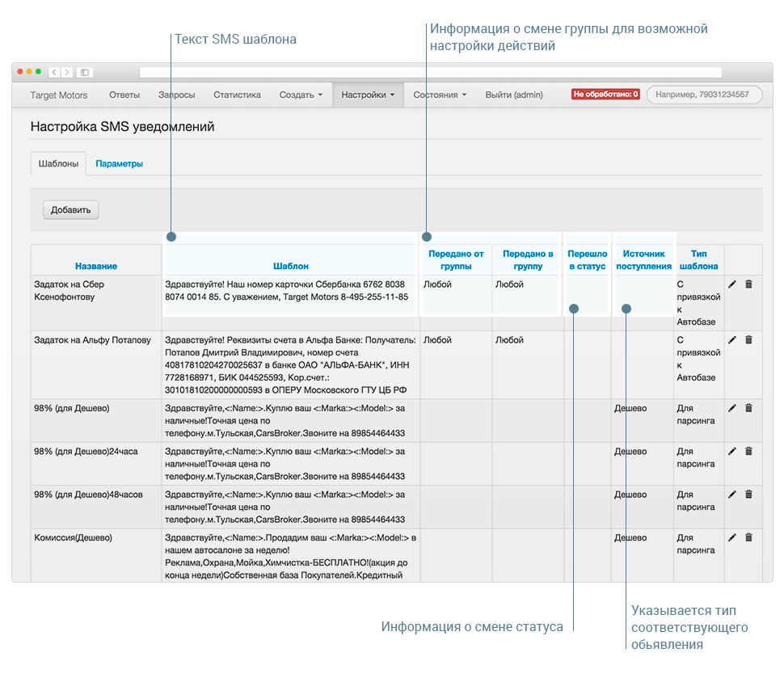Focus the phone search field 'Например, 79031234567'

click(704, 95)
